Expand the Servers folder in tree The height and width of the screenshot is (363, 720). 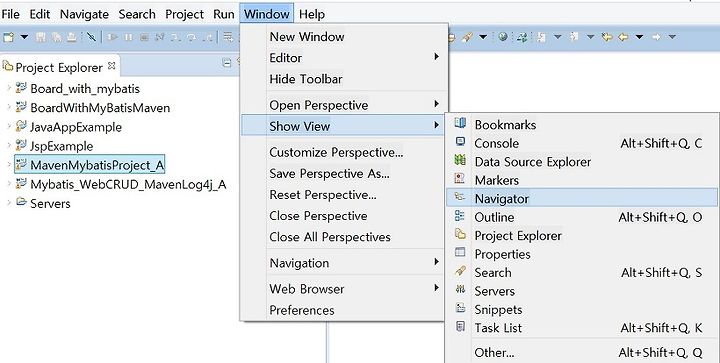tap(8, 203)
